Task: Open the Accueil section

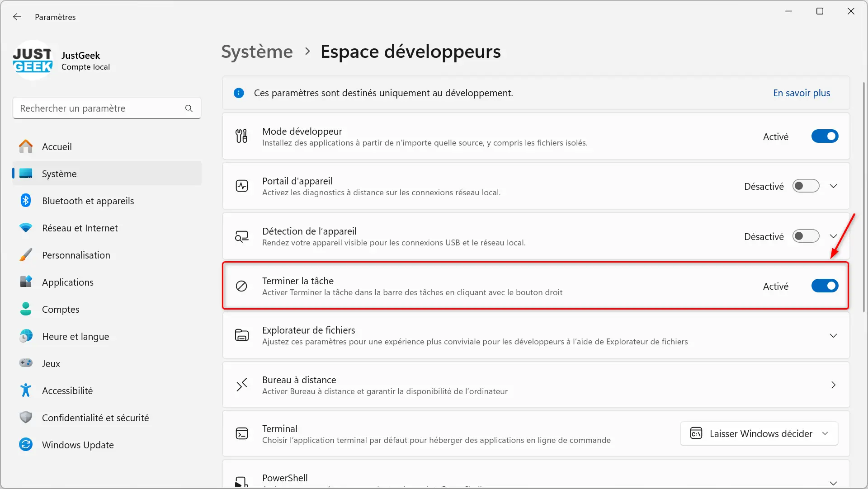Action: (x=107, y=146)
